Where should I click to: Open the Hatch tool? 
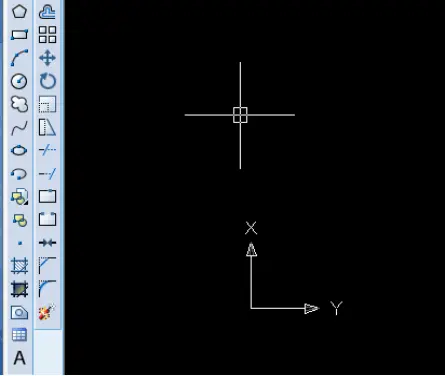(x=19, y=266)
